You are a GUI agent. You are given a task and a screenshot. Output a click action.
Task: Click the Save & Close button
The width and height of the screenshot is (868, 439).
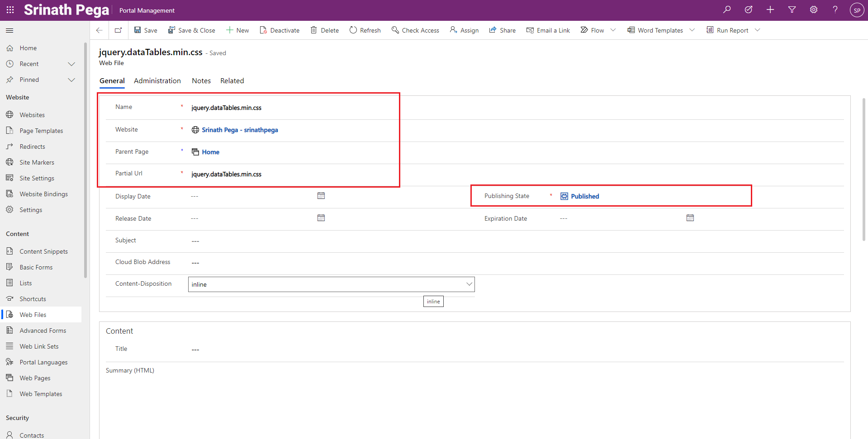tap(192, 30)
